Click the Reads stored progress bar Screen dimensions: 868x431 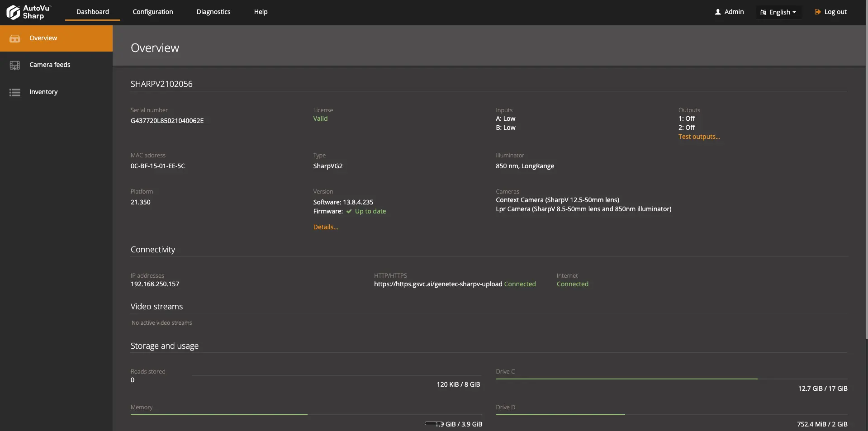coord(337,376)
